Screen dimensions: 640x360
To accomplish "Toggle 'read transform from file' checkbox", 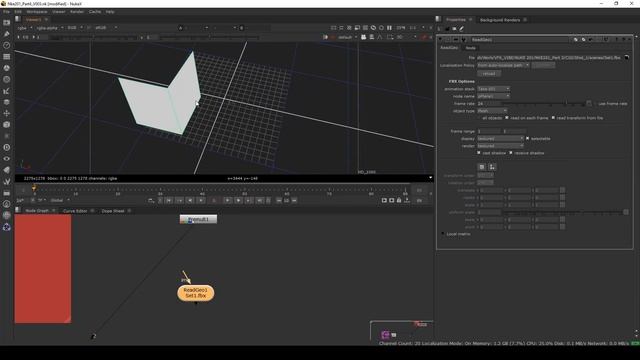I will [x=553, y=118].
